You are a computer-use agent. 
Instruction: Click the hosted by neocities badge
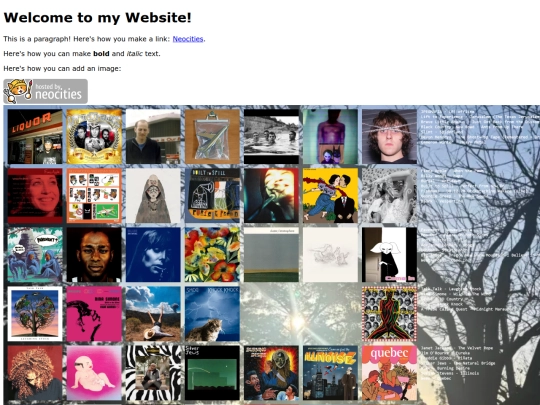45,91
